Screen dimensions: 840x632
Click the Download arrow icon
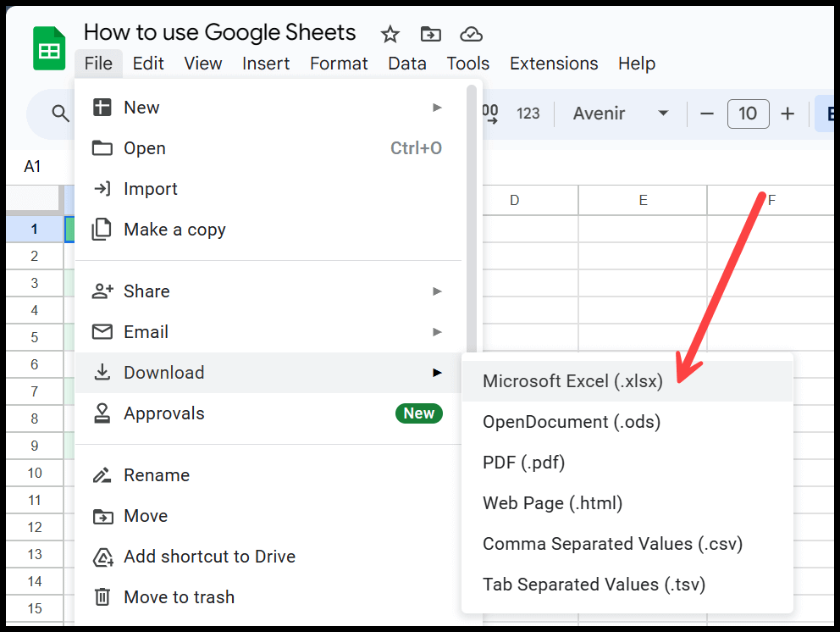tap(102, 372)
